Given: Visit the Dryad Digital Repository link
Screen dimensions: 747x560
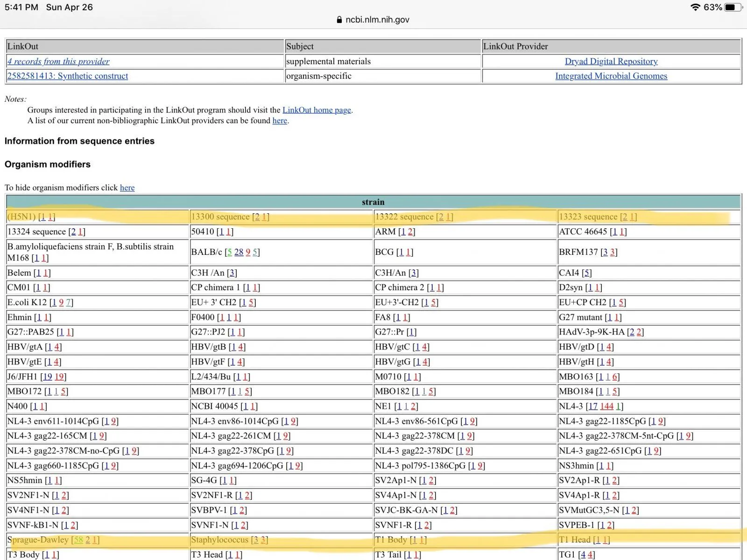Looking at the screenshot, I should (x=611, y=61).
